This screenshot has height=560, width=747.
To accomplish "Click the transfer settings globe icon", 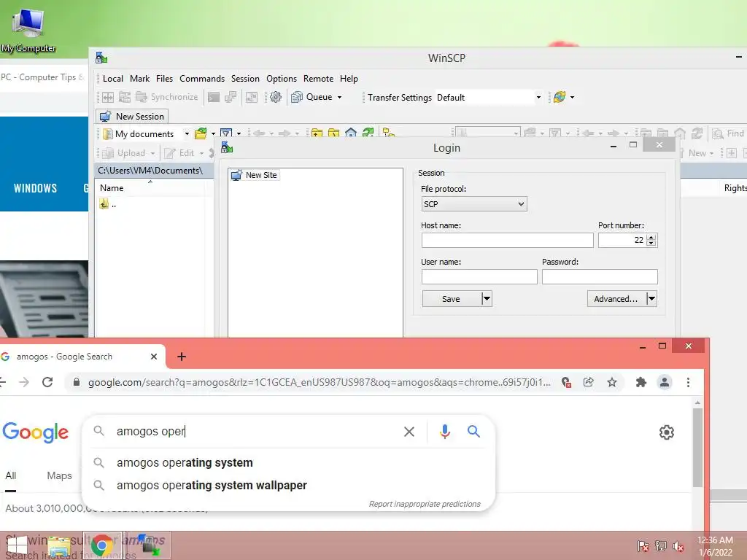I will (560, 97).
